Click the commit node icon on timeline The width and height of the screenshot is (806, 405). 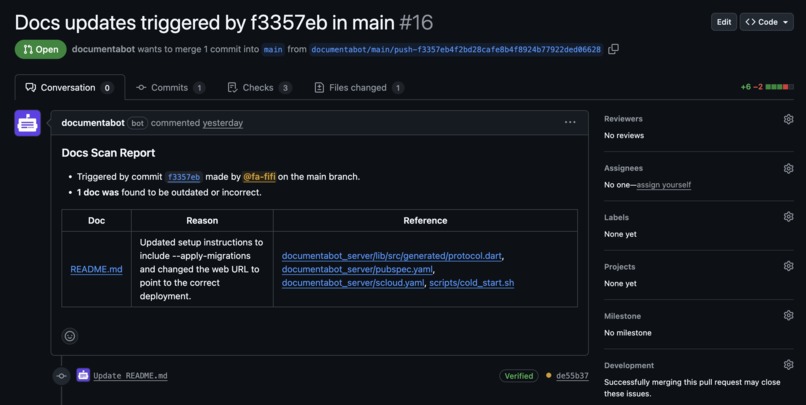62,376
